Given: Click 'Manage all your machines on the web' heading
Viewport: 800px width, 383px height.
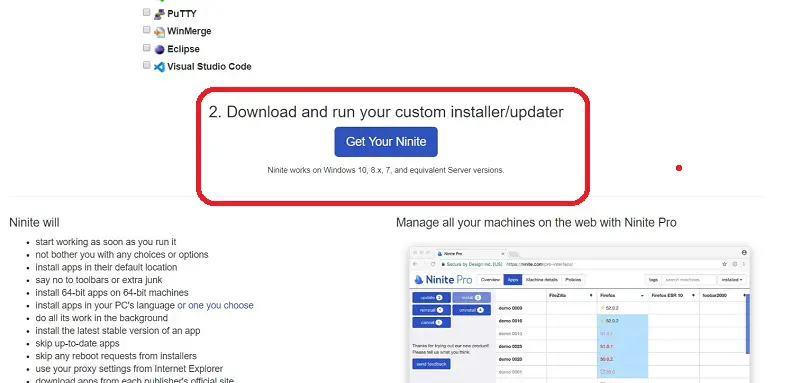Looking at the screenshot, I should 536,223.
